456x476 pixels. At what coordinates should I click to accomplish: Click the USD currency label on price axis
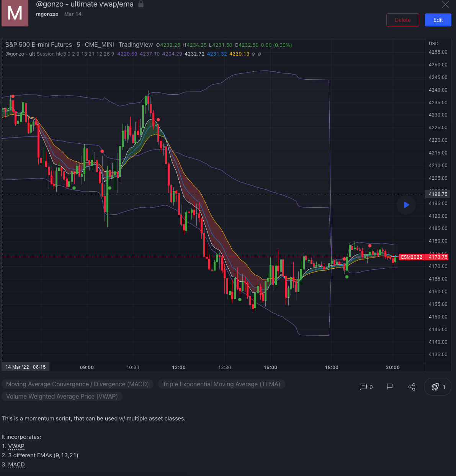click(x=433, y=44)
